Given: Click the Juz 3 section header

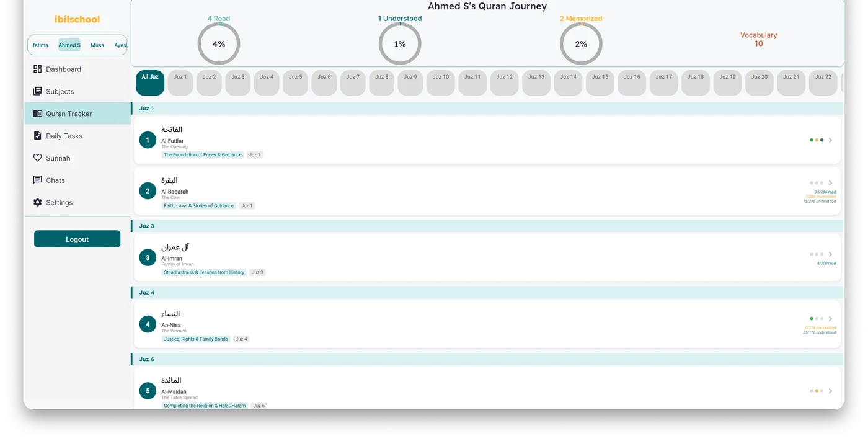Looking at the screenshot, I should (x=487, y=226).
